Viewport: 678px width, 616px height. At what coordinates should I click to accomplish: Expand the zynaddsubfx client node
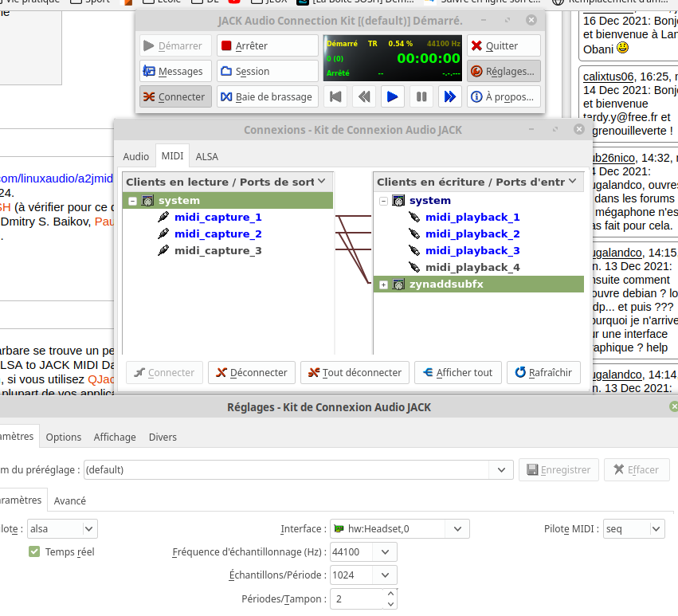click(383, 284)
